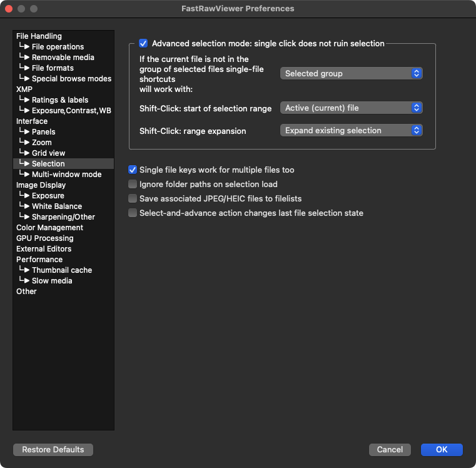Open the Color Management category
Screen dimensions: 476x468
(x=49, y=228)
